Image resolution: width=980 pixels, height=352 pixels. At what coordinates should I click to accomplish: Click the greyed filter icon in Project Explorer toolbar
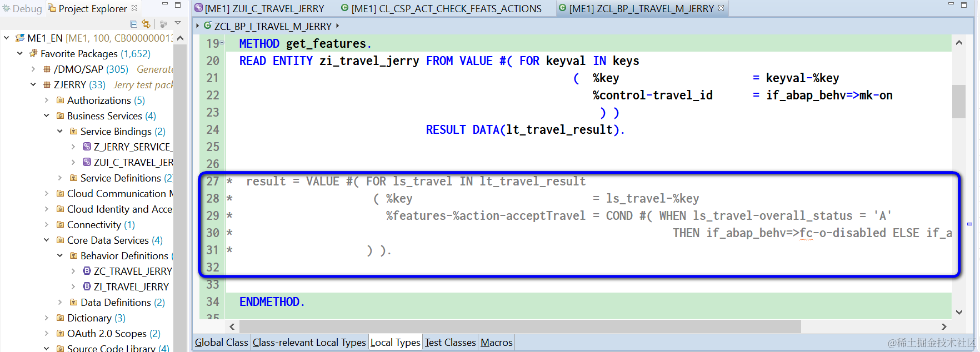click(163, 24)
